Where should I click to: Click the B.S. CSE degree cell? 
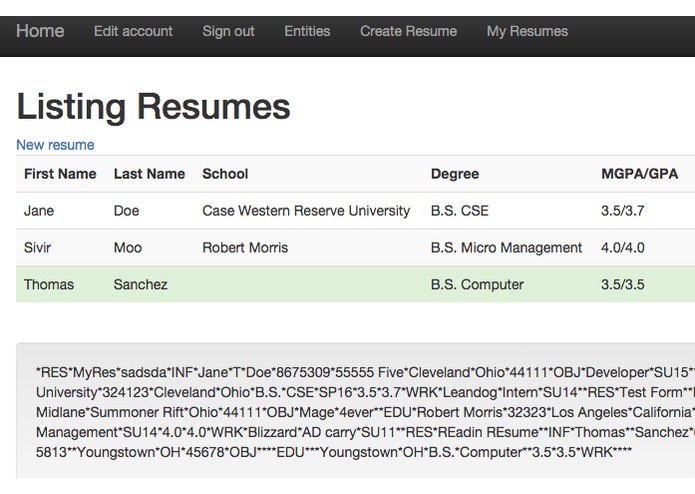point(460,210)
